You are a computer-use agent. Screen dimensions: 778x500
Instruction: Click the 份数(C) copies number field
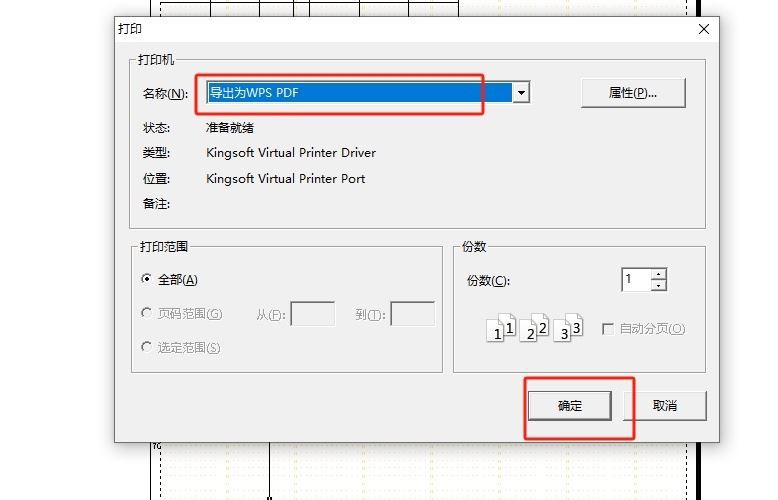(x=637, y=280)
